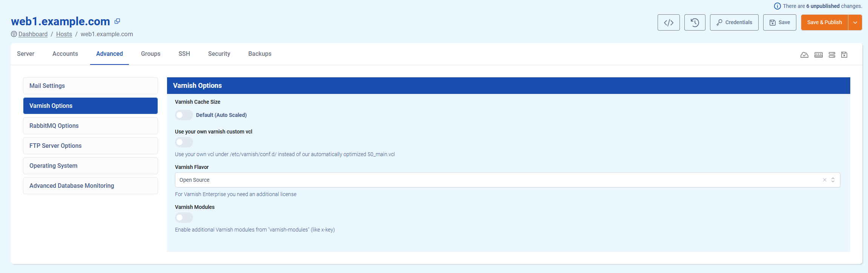This screenshot has width=868, height=273.
Task: Click the info icon by unpublished changes
Action: [777, 6]
